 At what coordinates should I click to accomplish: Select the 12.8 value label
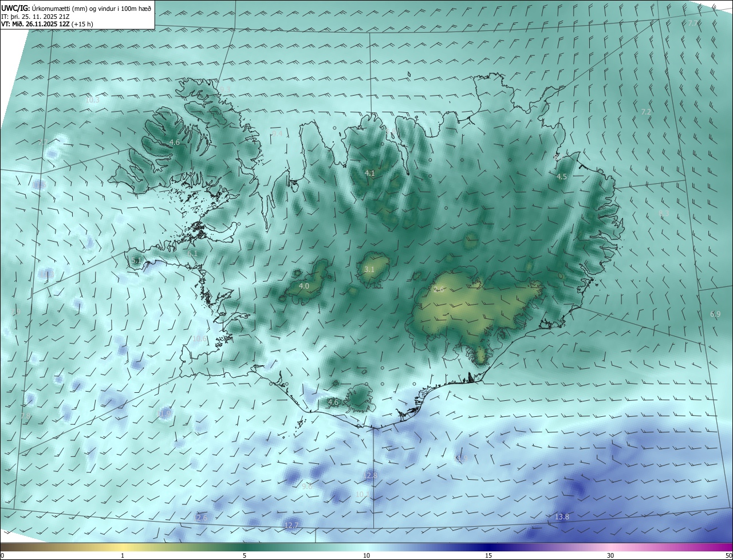[371, 475]
